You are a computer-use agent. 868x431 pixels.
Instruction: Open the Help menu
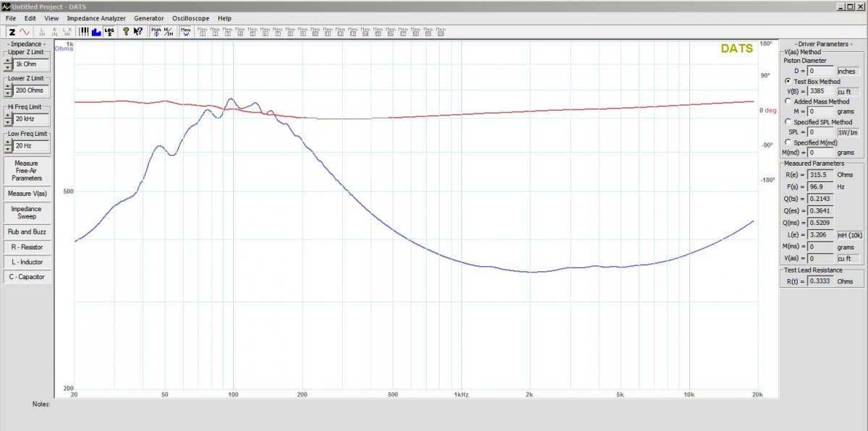(224, 18)
